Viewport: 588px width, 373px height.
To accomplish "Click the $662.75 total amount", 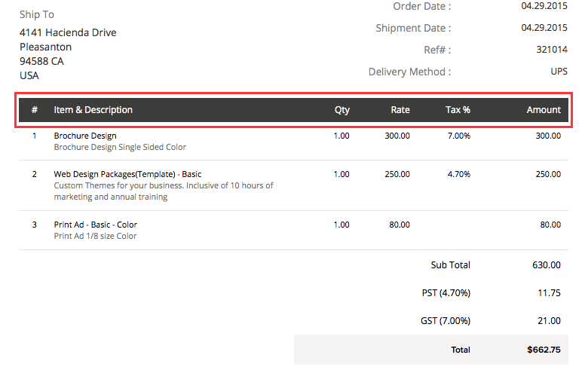I will [544, 350].
